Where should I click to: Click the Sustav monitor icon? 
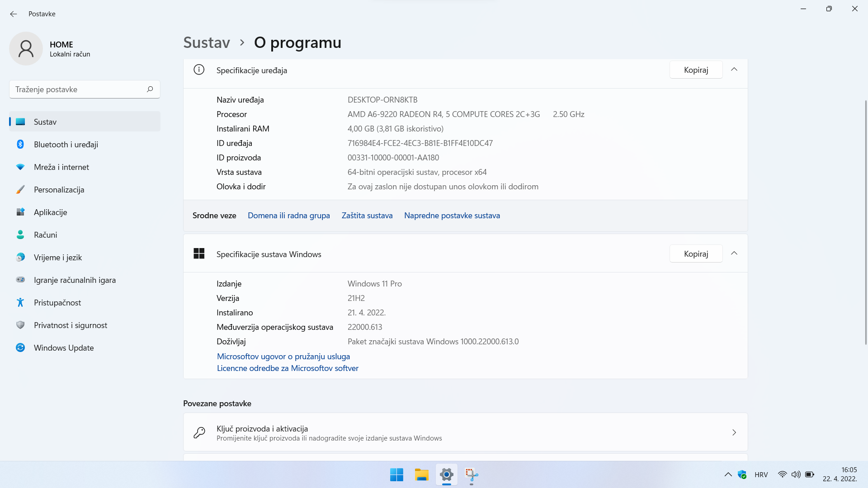pos(20,122)
